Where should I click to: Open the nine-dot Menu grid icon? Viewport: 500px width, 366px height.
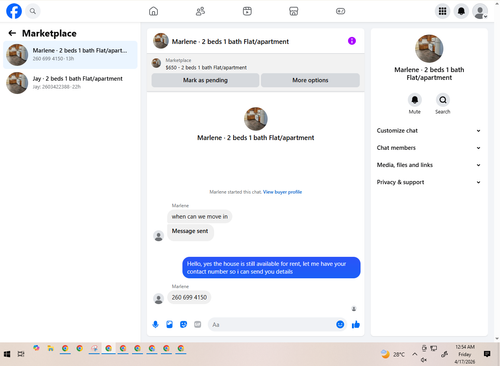[442, 11]
